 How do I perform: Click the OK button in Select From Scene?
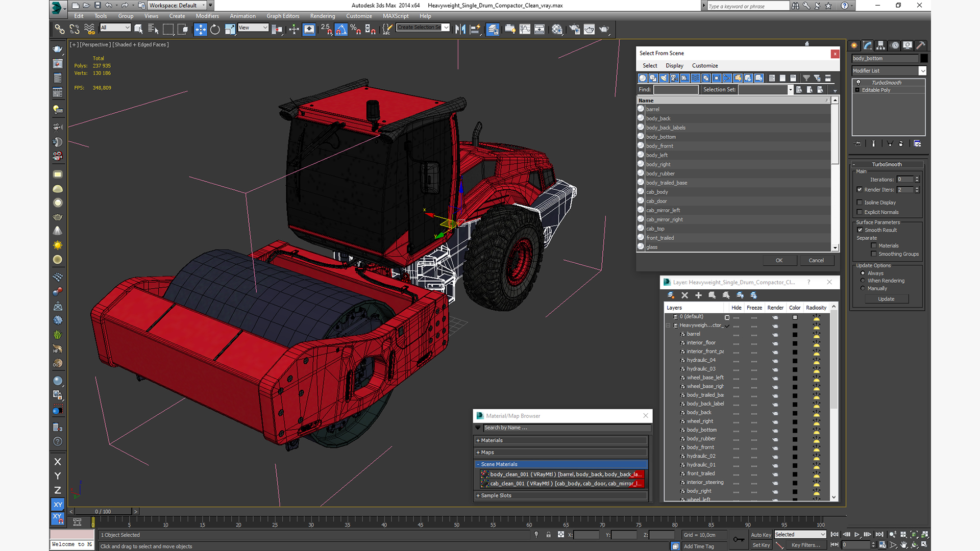779,260
